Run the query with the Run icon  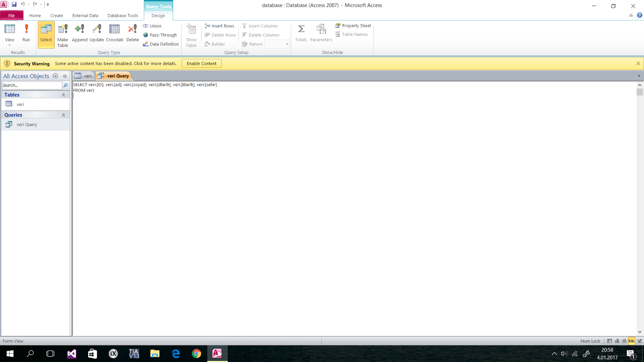pyautogui.click(x=26, y=33)
